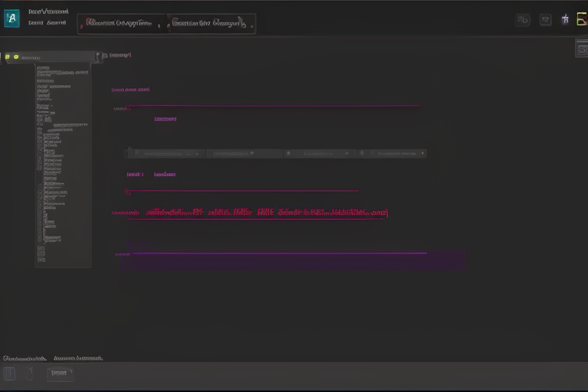This screenshot has width=588, height=392.
Task: Click the pink text link below the first magenta line
Action: pyautogui.click(x=165, y=119)
